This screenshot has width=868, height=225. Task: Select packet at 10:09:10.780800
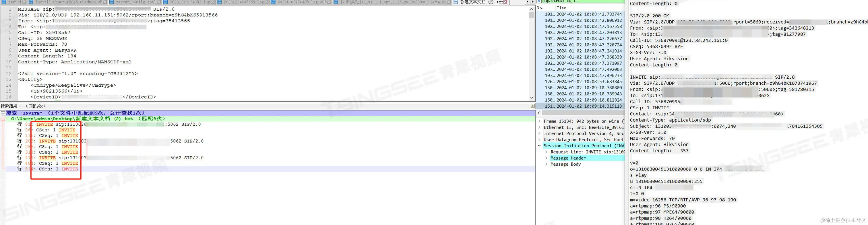(x=580, y=88)
